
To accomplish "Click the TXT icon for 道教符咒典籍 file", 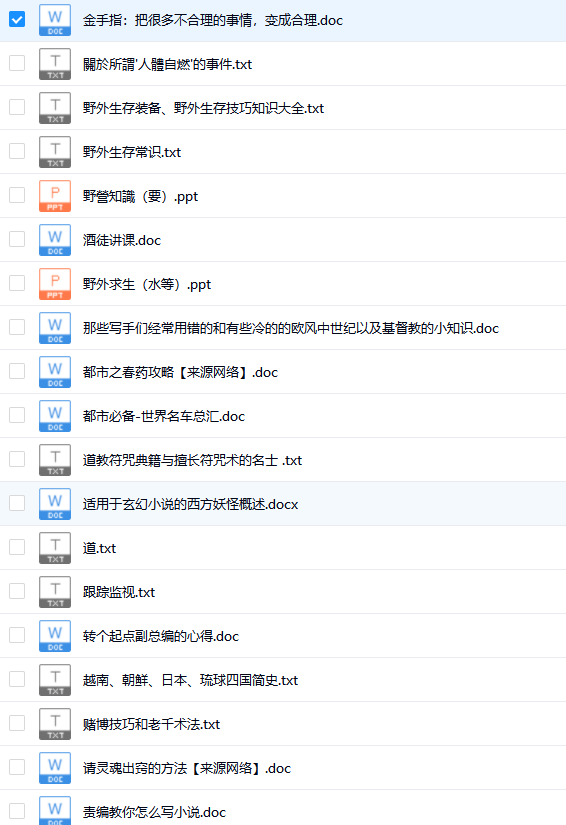I will click(x=55, y=460).
